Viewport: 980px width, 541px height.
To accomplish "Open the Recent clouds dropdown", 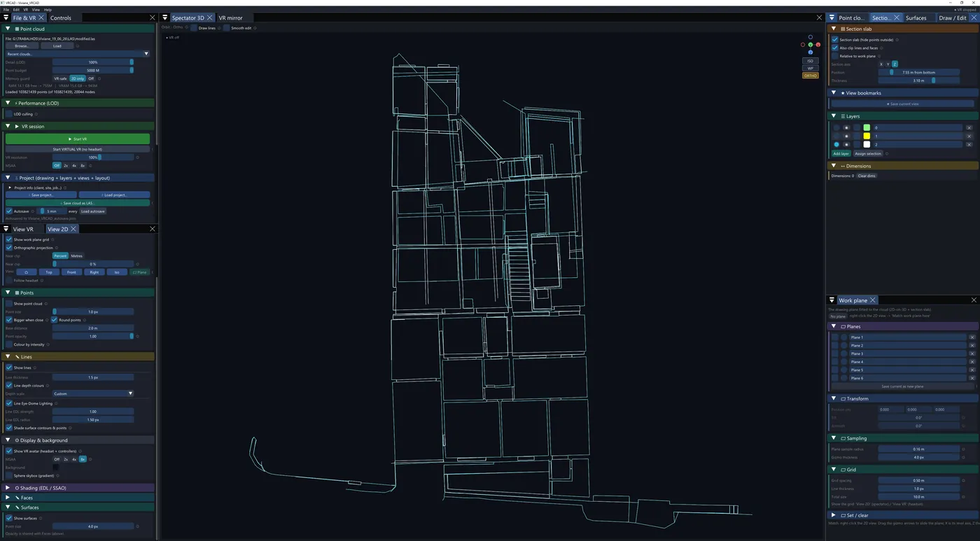I will [x=78, y=54].
